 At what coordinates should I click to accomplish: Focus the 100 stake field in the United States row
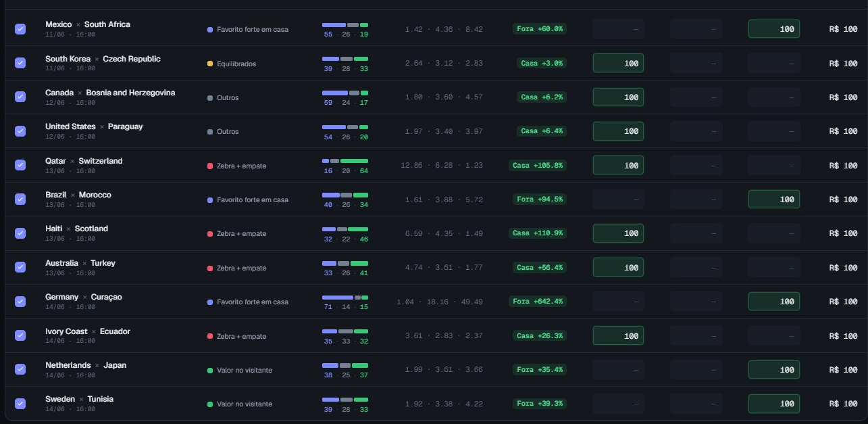click(x=618, y=131)
